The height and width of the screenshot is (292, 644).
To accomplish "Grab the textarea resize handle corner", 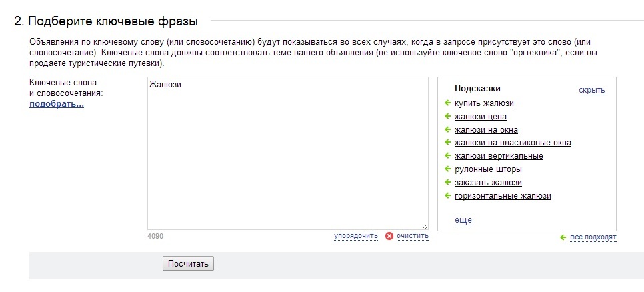I will (425, 226).
